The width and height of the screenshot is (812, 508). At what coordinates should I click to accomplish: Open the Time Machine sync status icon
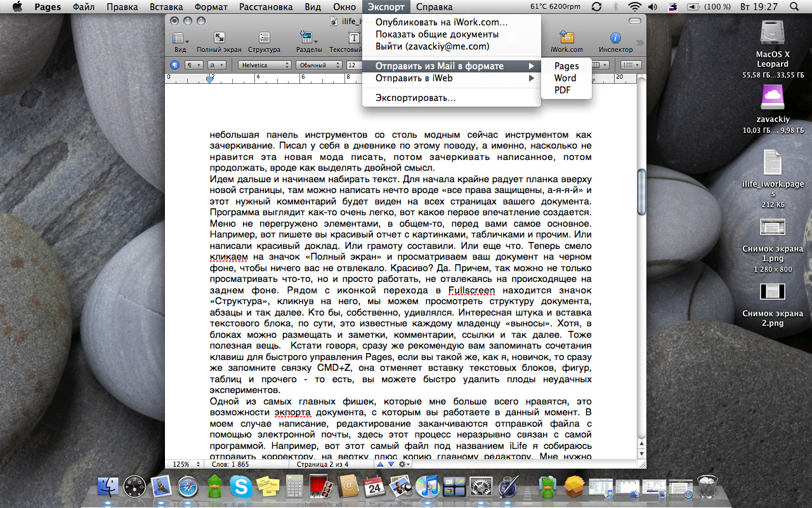(596, 7)
